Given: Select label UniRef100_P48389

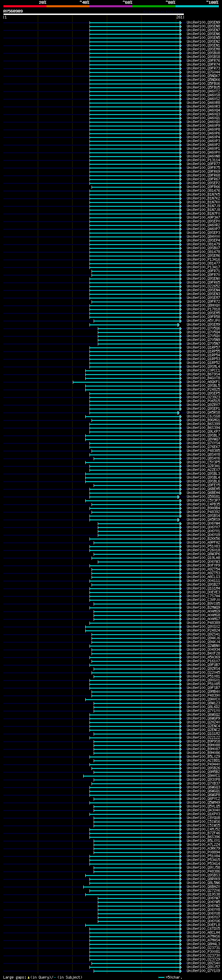Looking at the screenshot, I should pyautogui.click(x=203, y=623).
